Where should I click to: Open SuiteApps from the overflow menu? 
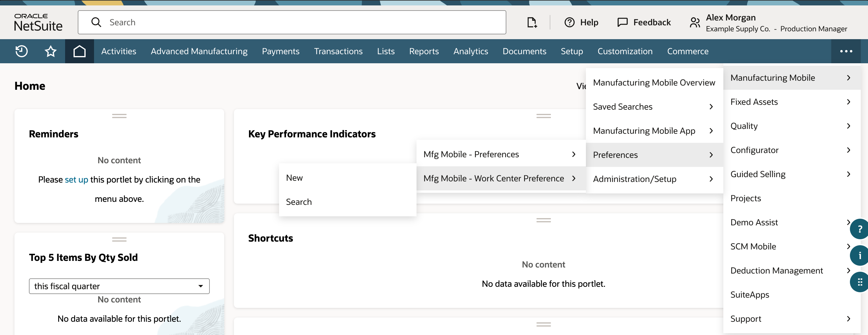pyautogui.click(x=792, y=295)
